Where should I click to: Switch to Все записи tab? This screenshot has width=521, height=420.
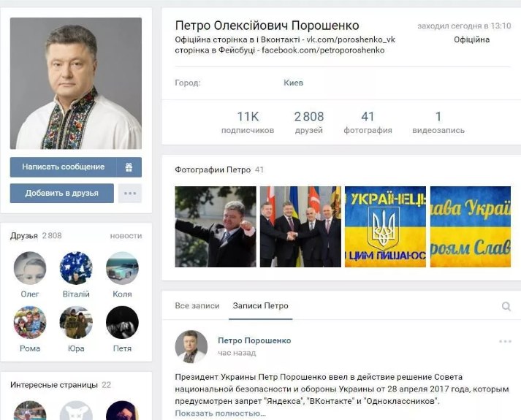coord(197,306)
